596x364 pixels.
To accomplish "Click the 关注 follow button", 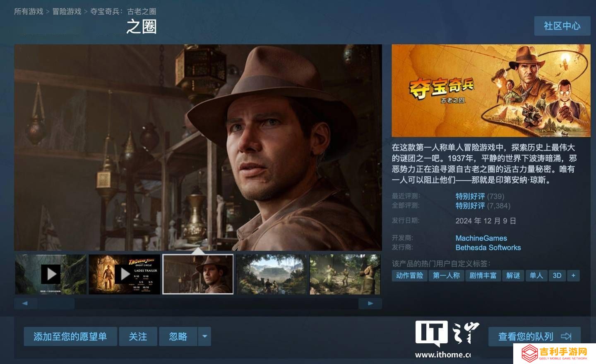I will point(138,336).
